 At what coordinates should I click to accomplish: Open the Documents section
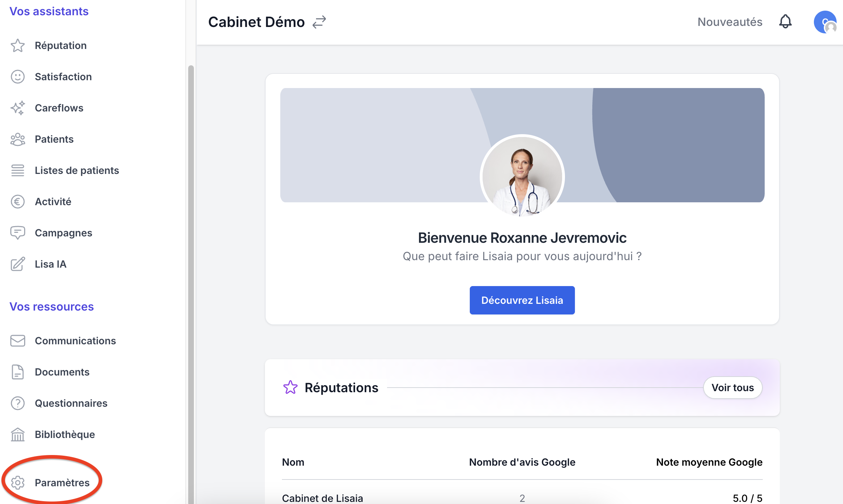coord(62,372)
